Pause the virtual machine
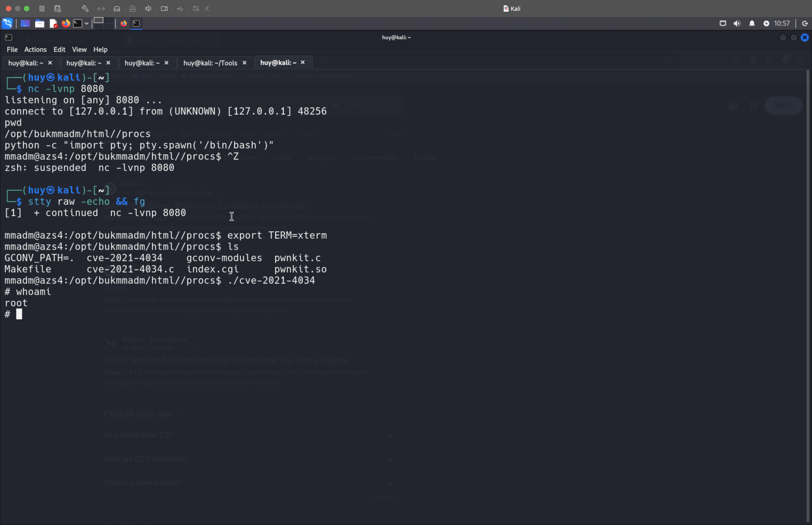812x525 pixels. click(x=42, y=9)
